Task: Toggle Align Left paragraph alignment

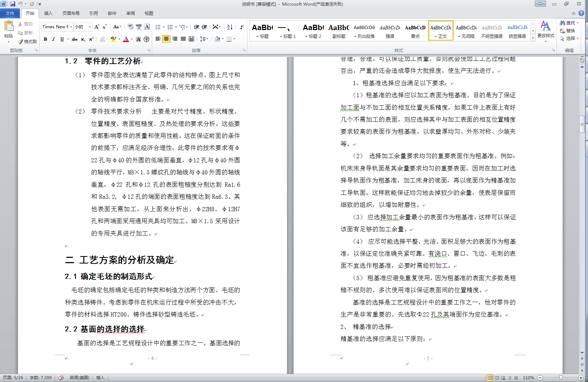Action: [158, 39]
